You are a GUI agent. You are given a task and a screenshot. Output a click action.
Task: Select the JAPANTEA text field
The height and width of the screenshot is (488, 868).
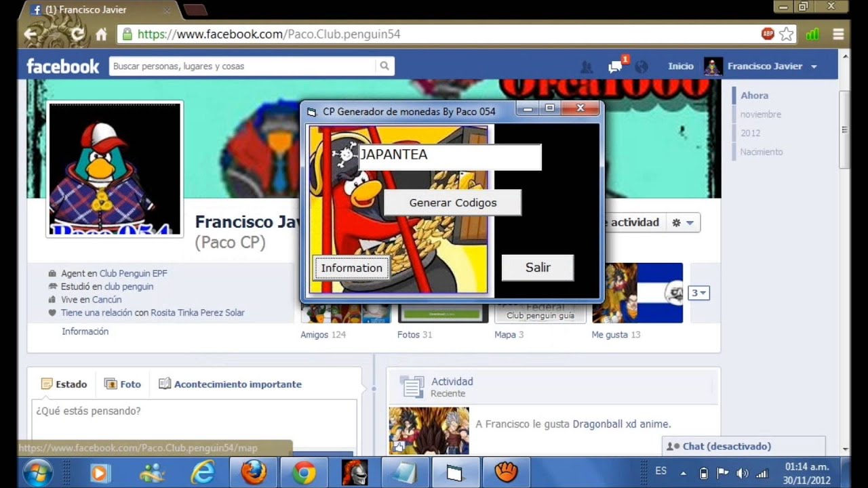450,157
